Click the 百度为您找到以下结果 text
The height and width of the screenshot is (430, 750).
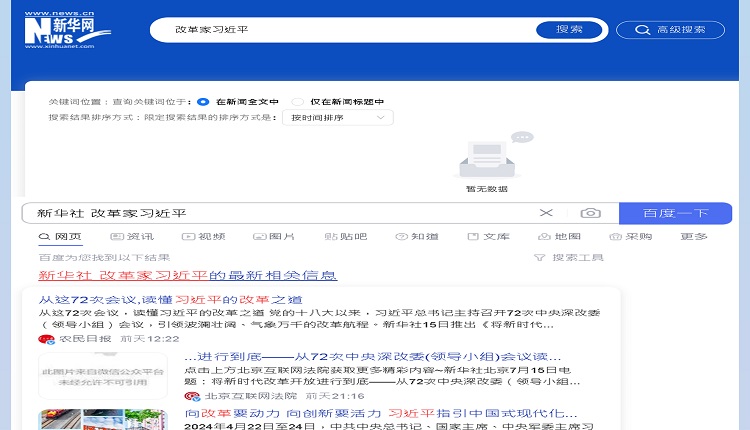tap(104, 257)
